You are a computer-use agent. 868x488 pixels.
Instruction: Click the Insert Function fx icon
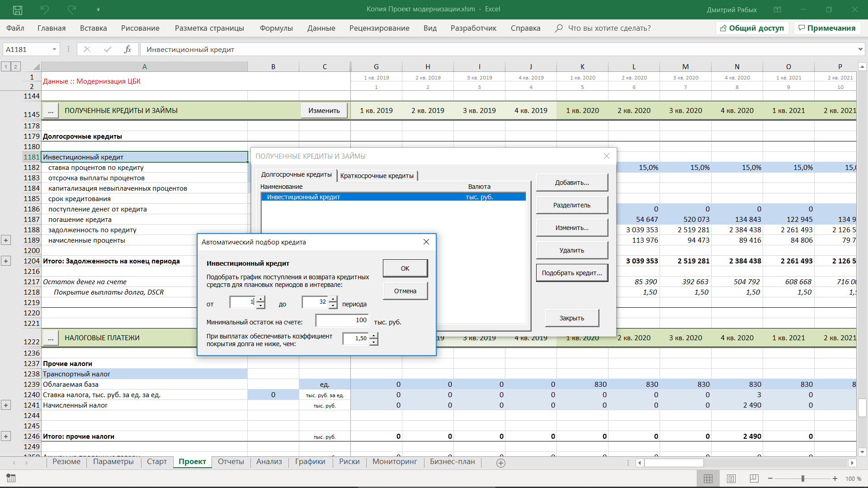(x=127, y=49)
